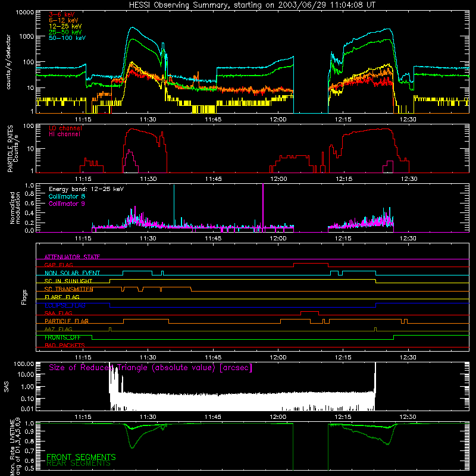Select the PARTICLE FLAG label
Viewport: 476px width, 476px height.
coord(67,321)
